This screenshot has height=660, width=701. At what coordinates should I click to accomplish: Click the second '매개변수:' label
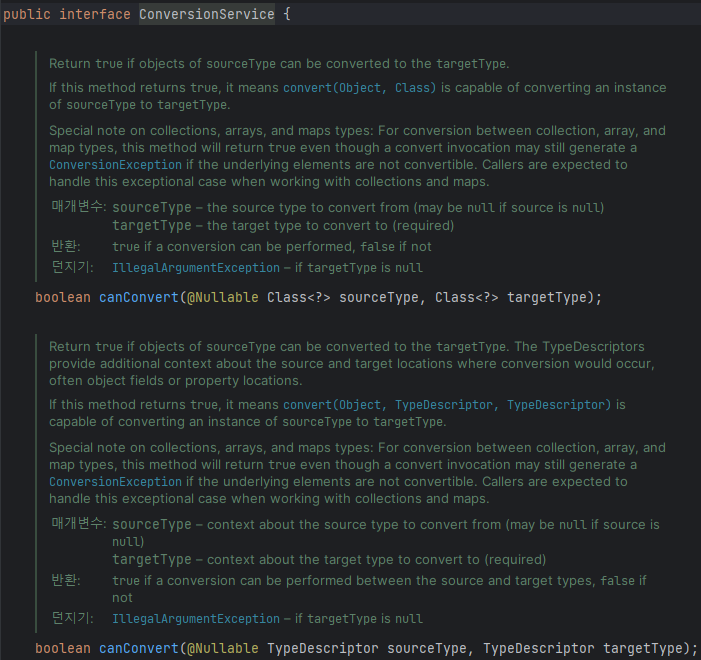coord(79,523)
